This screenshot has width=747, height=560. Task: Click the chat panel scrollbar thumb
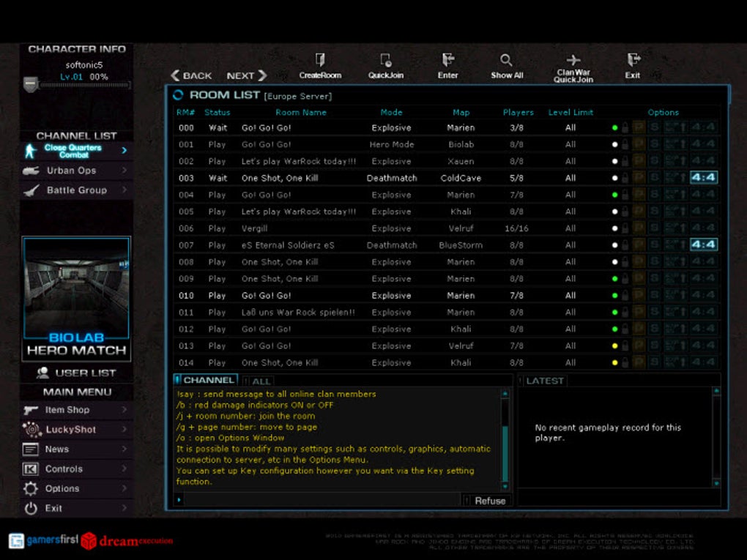tap(505, 454)
